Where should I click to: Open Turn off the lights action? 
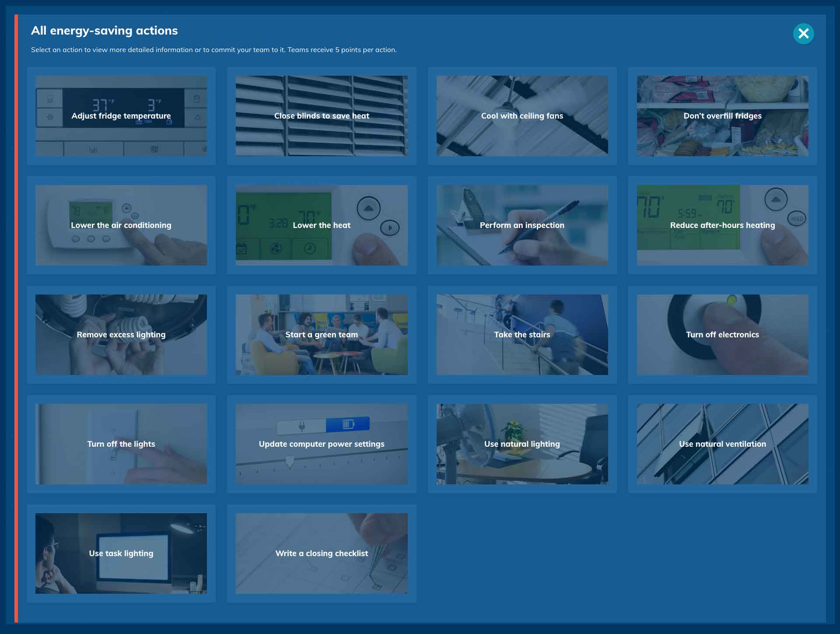pos(121,444)
